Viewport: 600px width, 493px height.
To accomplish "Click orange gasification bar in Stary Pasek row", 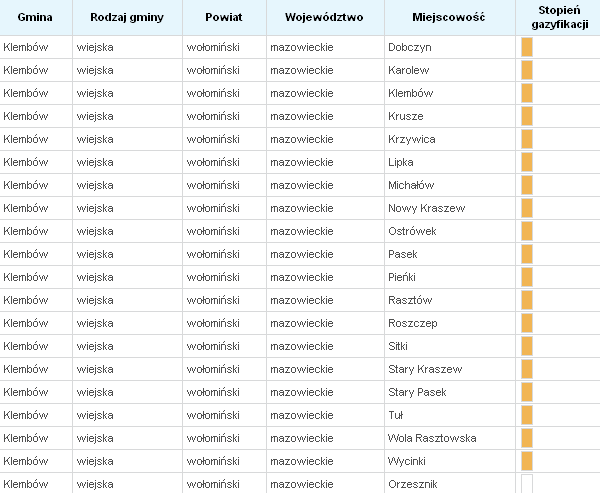I will coord(527,392).
